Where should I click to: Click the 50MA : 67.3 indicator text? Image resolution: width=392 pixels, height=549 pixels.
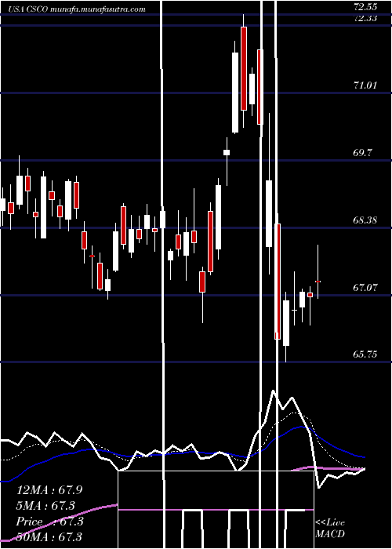coord(49,536)
